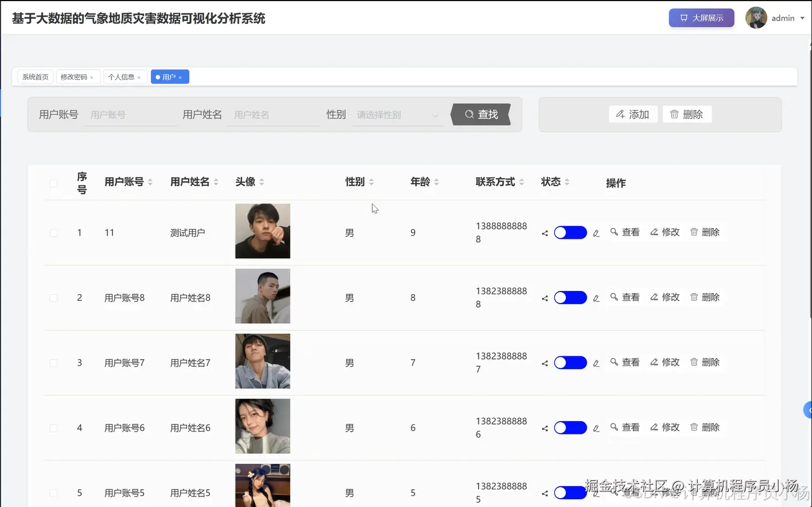Click the 用户账号 search input field
Screen dimensions: 812x507
[131, 115]
